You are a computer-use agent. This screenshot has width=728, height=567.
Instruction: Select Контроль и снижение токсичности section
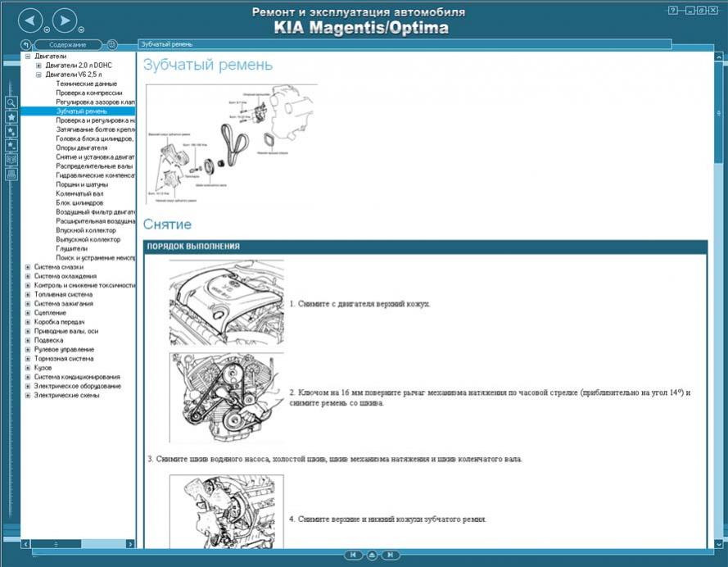(x=84, y=285)
